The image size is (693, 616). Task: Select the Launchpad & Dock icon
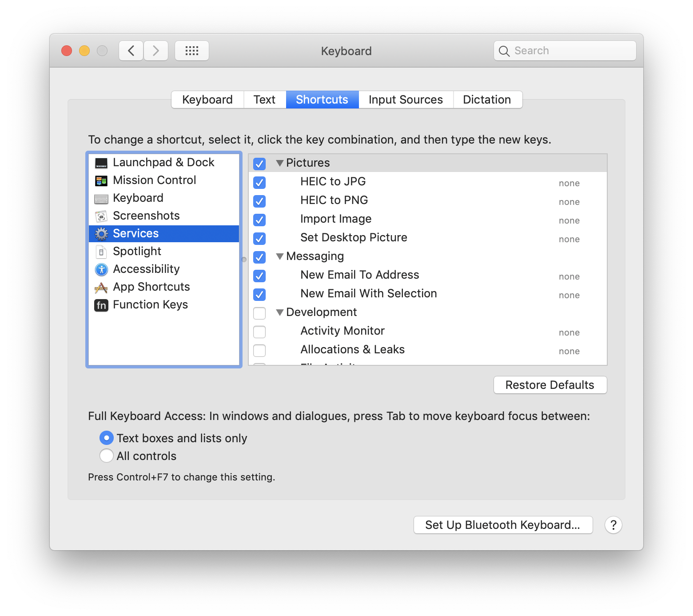click(101, 163)
